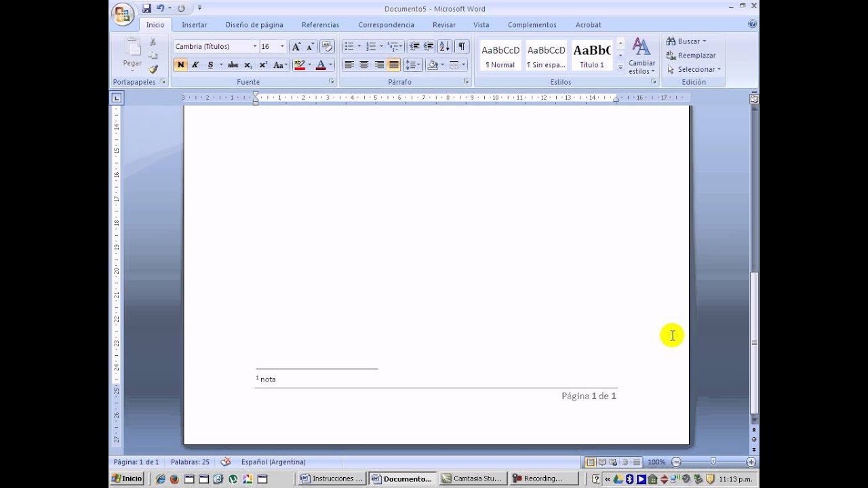868x488 pixels.
Task: Justify the text
Action: click(394, 65)
